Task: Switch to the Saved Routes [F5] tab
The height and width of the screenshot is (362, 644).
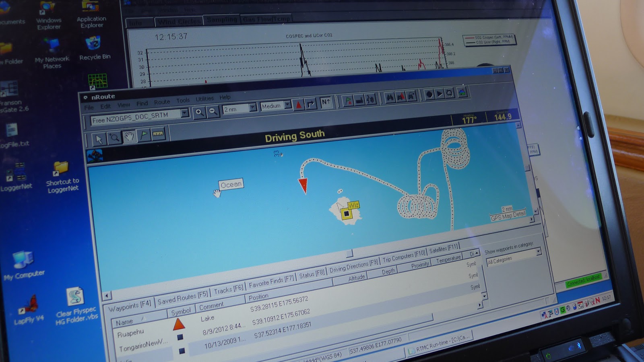Action: point(182,298)
